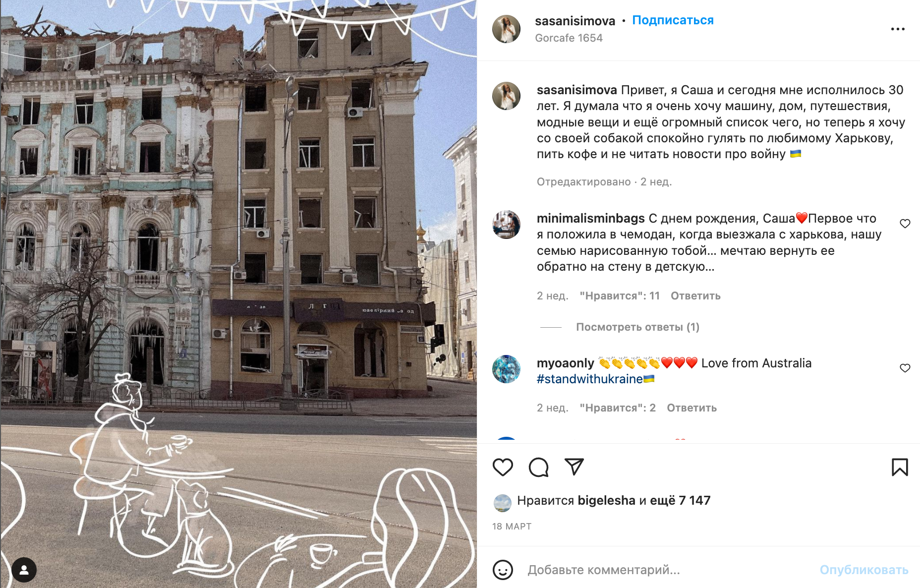The width and height of the screenshot is (920, 588).
Task: View the likes list via "ещё 7 147"
Action: pyautogui.click(x=680, y=501)
